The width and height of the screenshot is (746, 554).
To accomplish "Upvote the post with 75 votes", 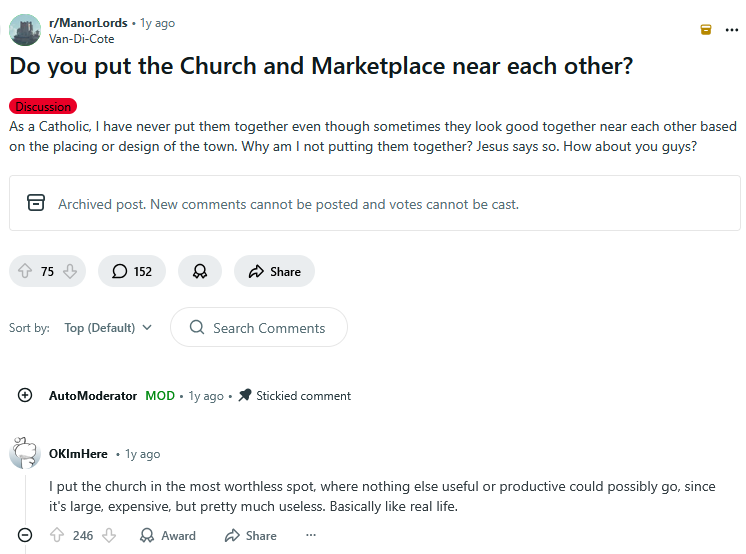I will (24, 271).
